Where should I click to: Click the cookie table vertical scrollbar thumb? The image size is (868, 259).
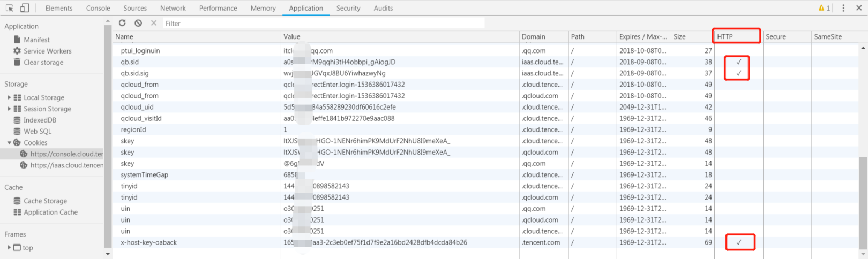point(863,202)
